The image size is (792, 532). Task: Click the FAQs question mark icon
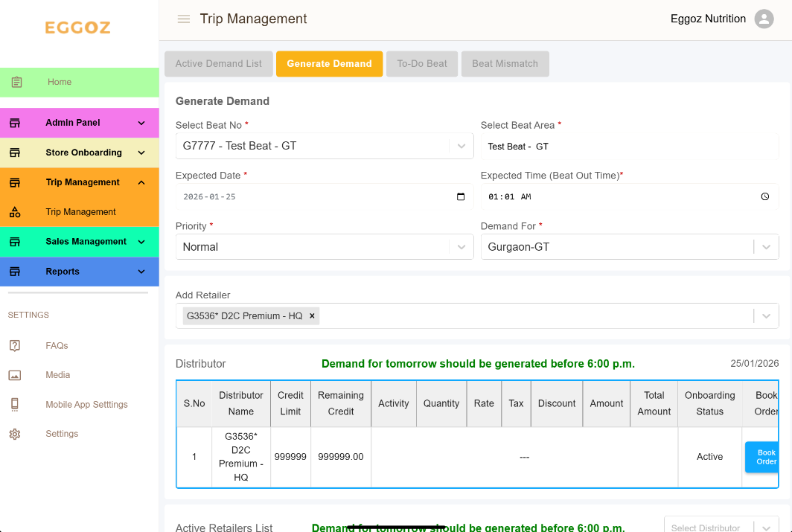click(x=15, y=345)
